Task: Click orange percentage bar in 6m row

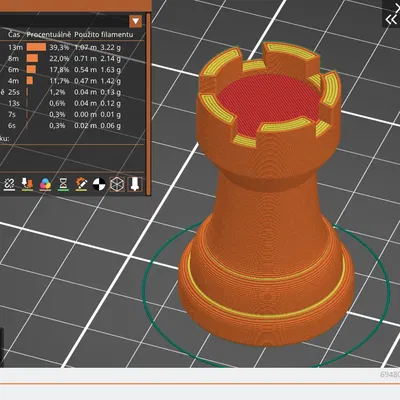Action: tap(31, 69)
